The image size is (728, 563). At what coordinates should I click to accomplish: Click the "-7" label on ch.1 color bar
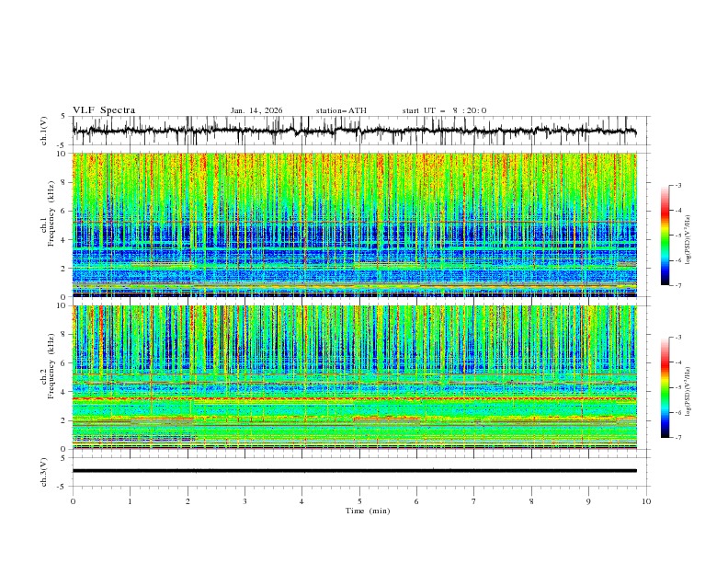pos(677,285)
